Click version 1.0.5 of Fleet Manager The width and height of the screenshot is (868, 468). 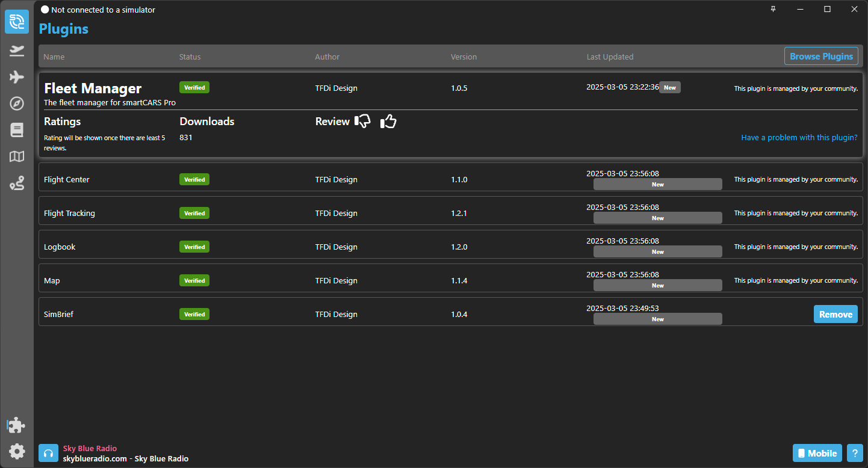(x=459, y=88)
